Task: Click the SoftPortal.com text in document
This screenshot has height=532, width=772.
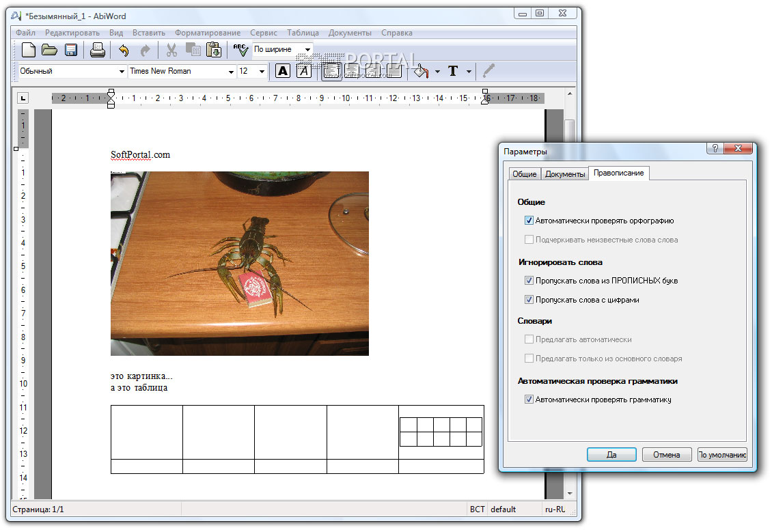Action: click(x=140, y=154)
